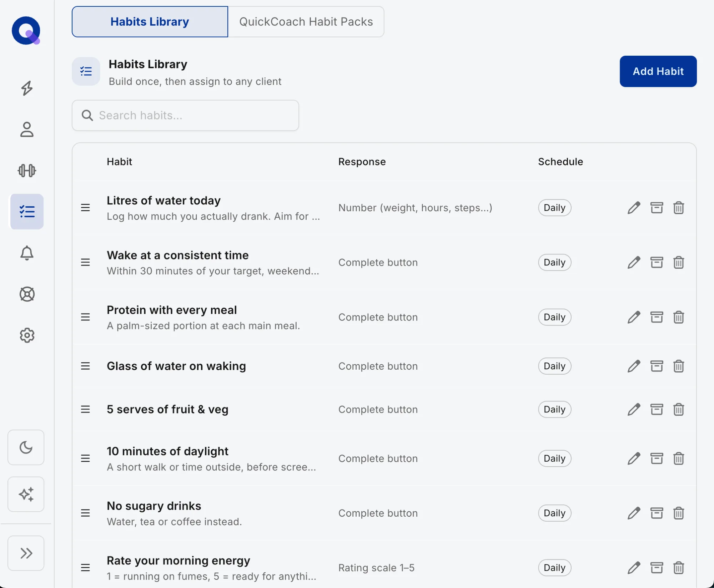This screenshot has width=714, height=588.
Task: Switch to the Habits Library tab
Action: pos(150,22)
